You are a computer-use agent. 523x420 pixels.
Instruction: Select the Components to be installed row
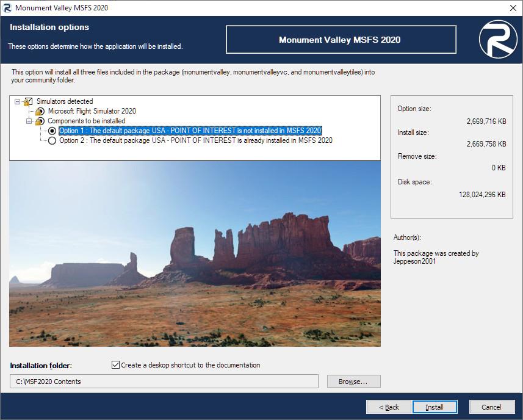pyautogui.click(x=87, y=121)
